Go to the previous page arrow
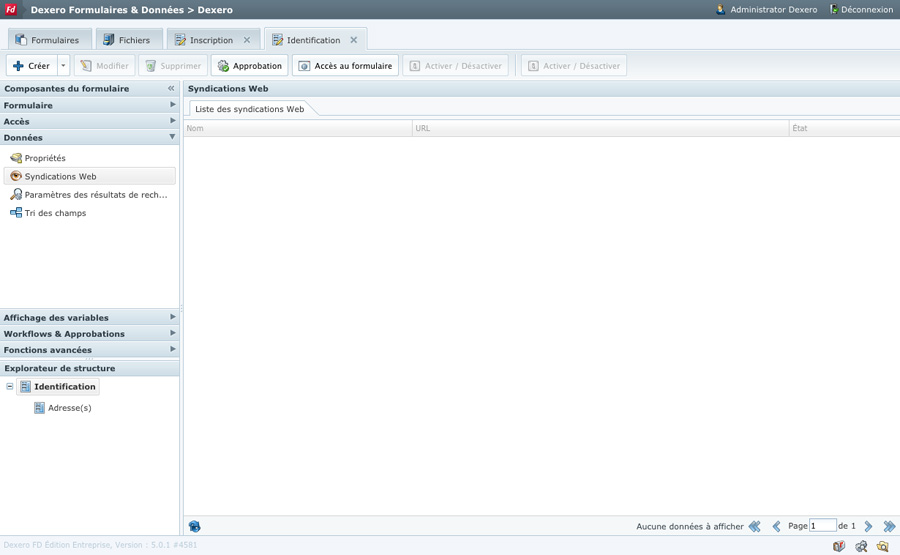900x555 pixels. pyautogui.click(x=776, y=526)
